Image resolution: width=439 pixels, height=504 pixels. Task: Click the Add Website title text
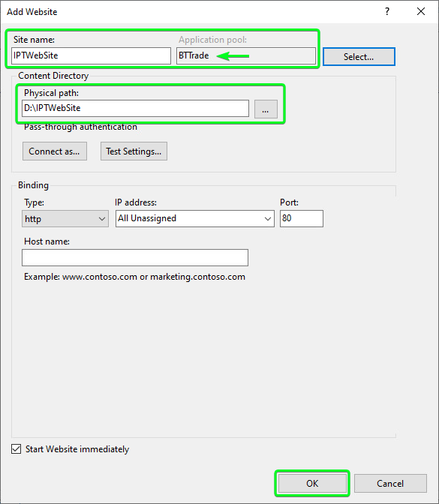[x=32, y=12]
